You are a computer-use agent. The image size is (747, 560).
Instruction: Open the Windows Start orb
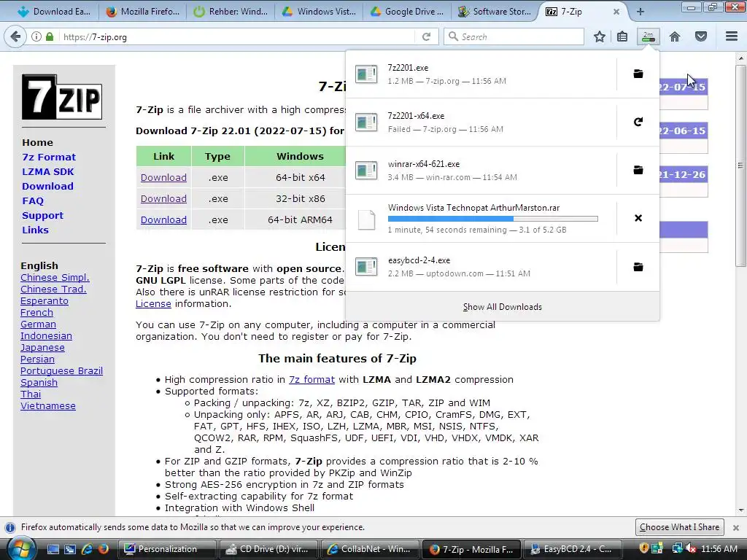[21, 549]
